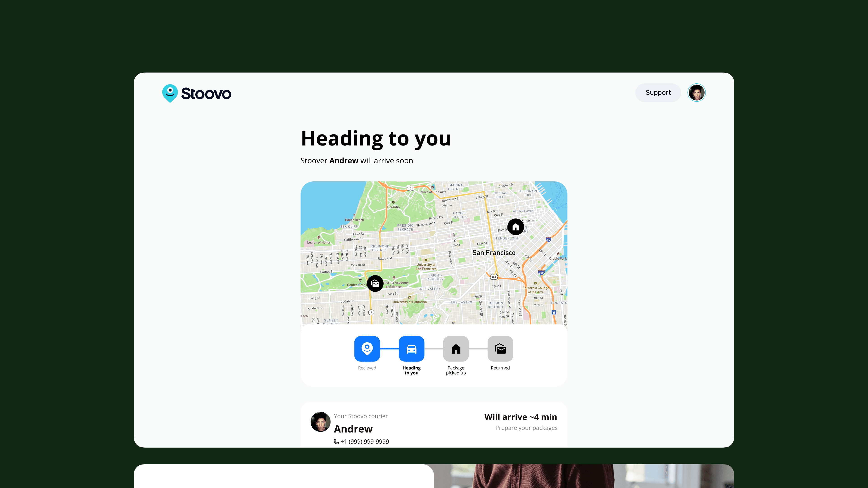Image resolution: width=868 pixels, height=488 pixels.
Task: Select the Returned envelope step icon
Action: [x=500, y=349]
